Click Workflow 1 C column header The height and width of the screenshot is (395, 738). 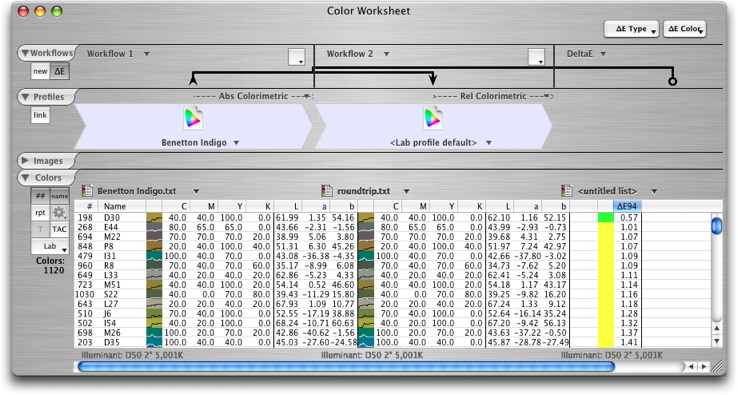[175, 206]
